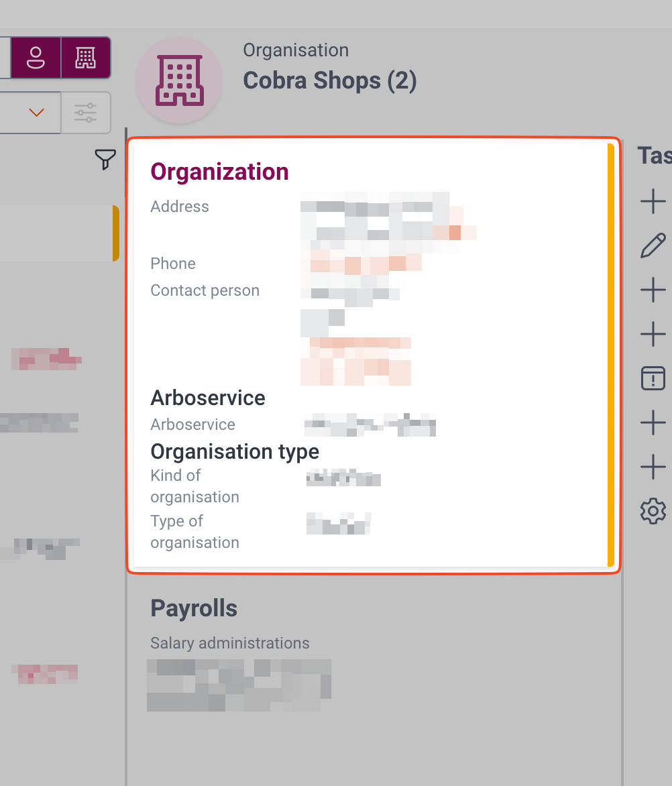
Task: Select the Arboservice section heading
Action: click(208, 398)
